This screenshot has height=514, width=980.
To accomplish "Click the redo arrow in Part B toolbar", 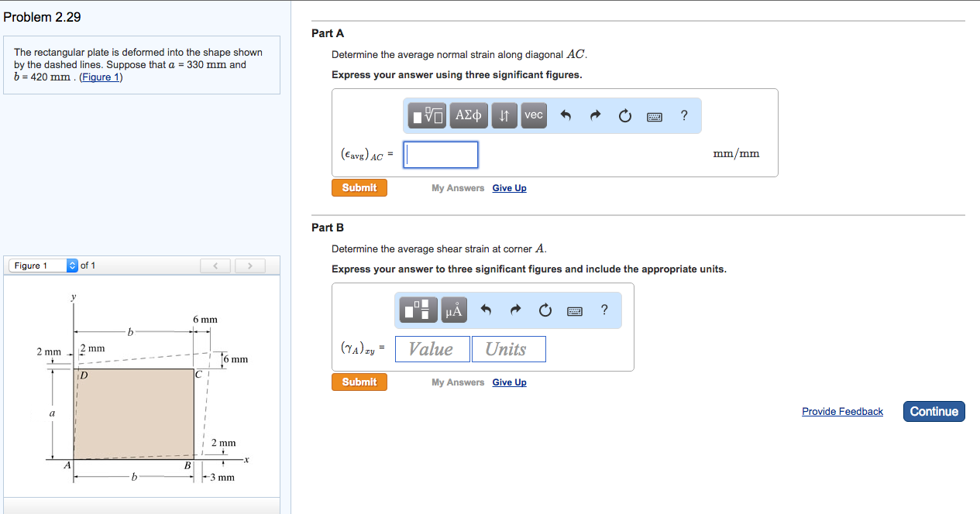I will [x=516, y=310].
